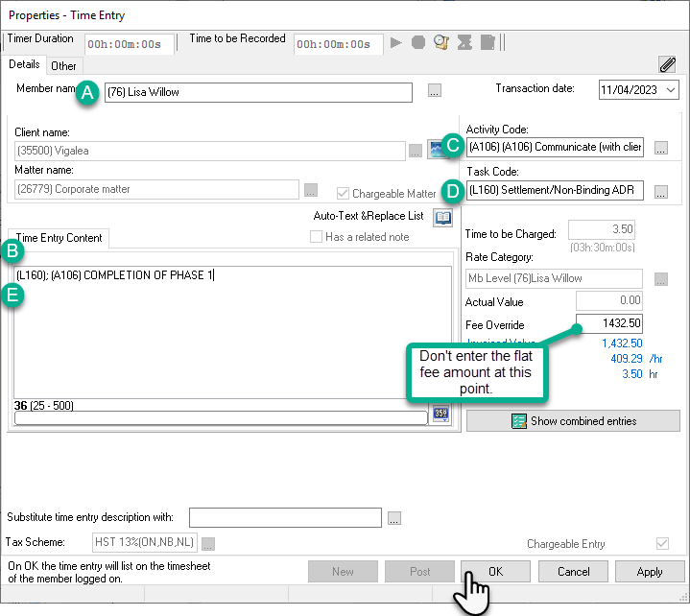The height and width of the screenshot is (616, 690).
Task: Click the hourglass icon in the timer toolbar
Action: [464, 42]
